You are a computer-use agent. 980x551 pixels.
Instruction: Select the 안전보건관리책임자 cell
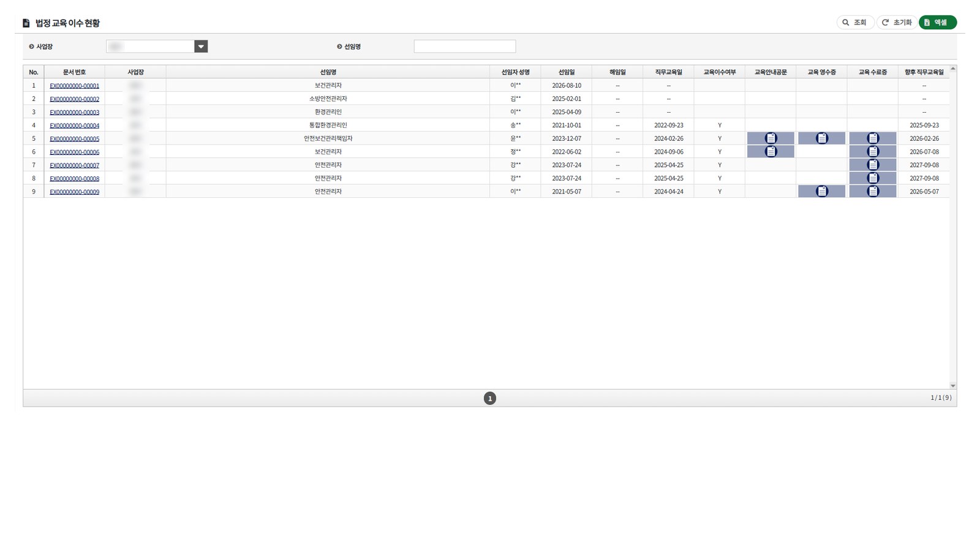pyautogui.click(x=328, y=138)
